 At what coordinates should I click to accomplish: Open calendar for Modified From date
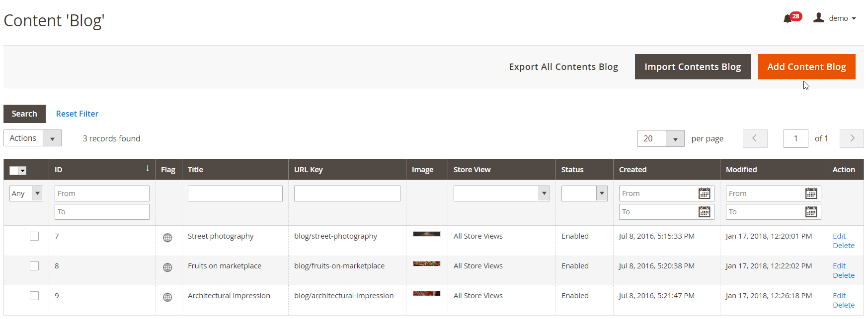pos(811,193)
